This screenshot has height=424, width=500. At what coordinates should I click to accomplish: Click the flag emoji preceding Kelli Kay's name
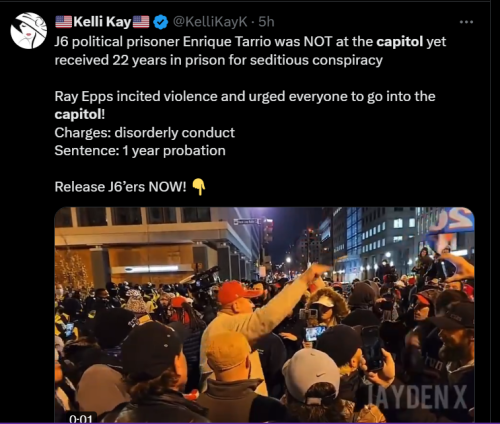click(63, 22)
